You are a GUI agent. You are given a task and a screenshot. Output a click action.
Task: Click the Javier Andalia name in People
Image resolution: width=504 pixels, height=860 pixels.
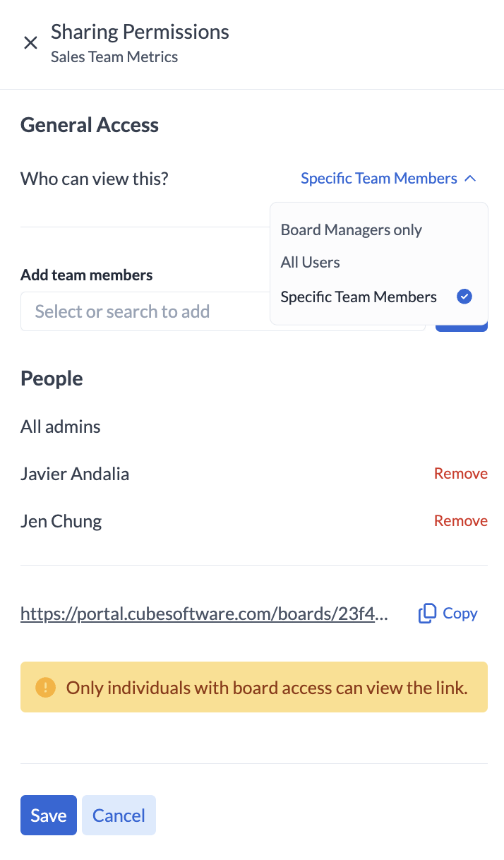[x=75, y=474]
